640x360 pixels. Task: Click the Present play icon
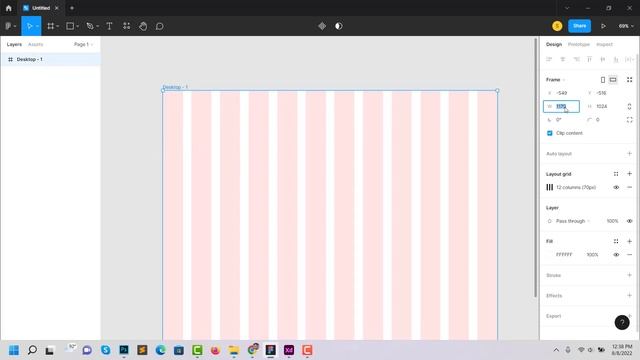603,26
